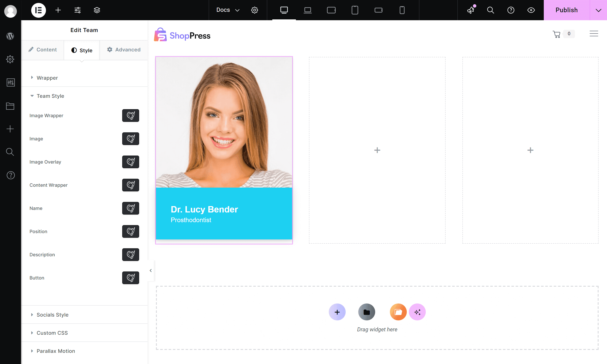The width and height of the screenshot is (607, 364).
Task: Switch to Tablet Portrait responsive view
Action: (355, 10)
